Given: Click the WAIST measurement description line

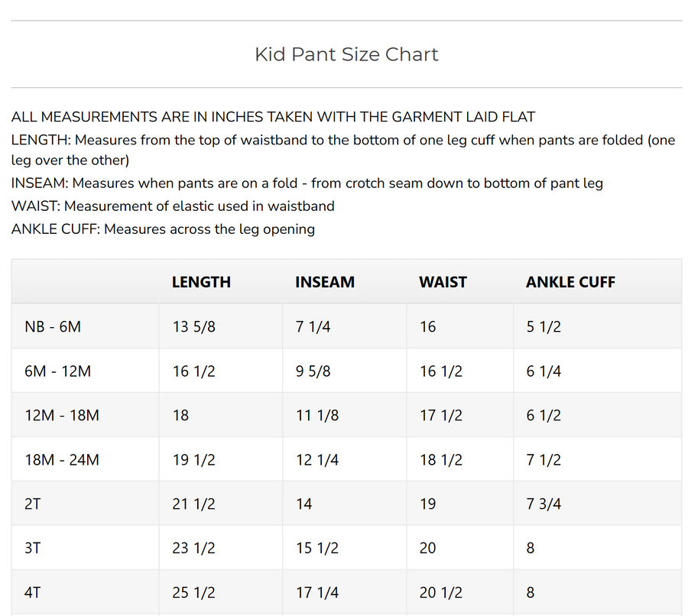Looking at the screenshot, I should point(173,206).
